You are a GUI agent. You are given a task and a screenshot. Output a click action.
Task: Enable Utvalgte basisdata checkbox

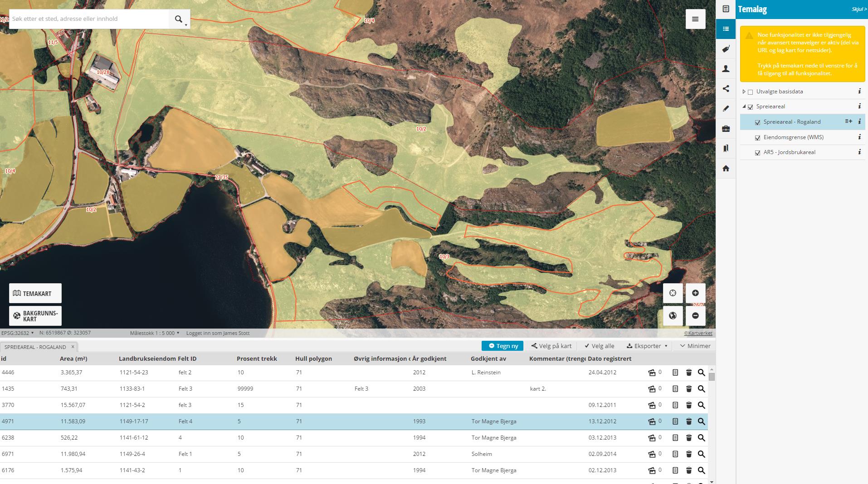point(750,92)
